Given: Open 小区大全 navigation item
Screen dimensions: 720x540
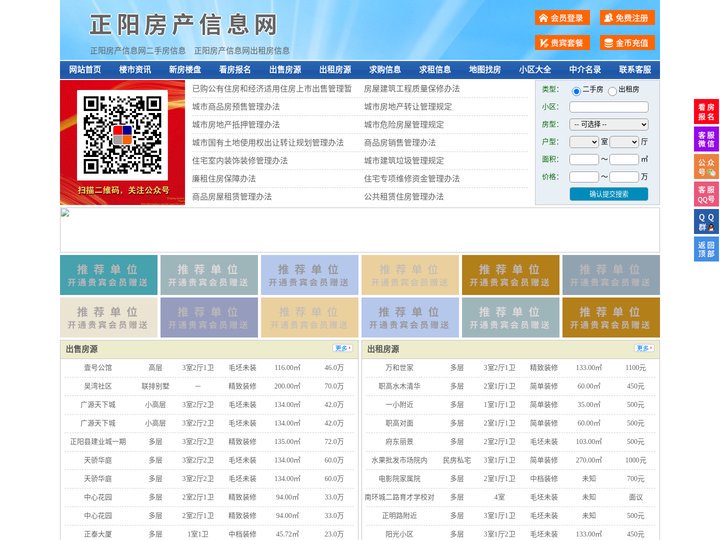Looking at the screenshot, I should (x=535, y=70).
